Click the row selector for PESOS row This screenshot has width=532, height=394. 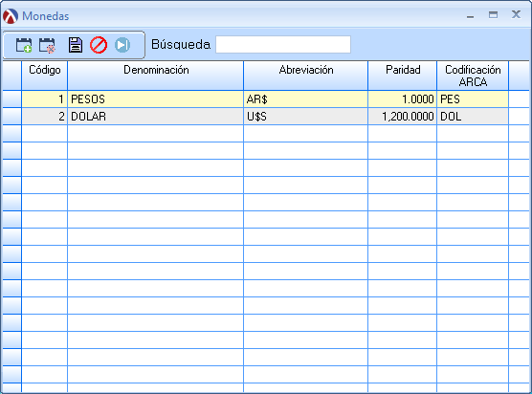[11, 99]
